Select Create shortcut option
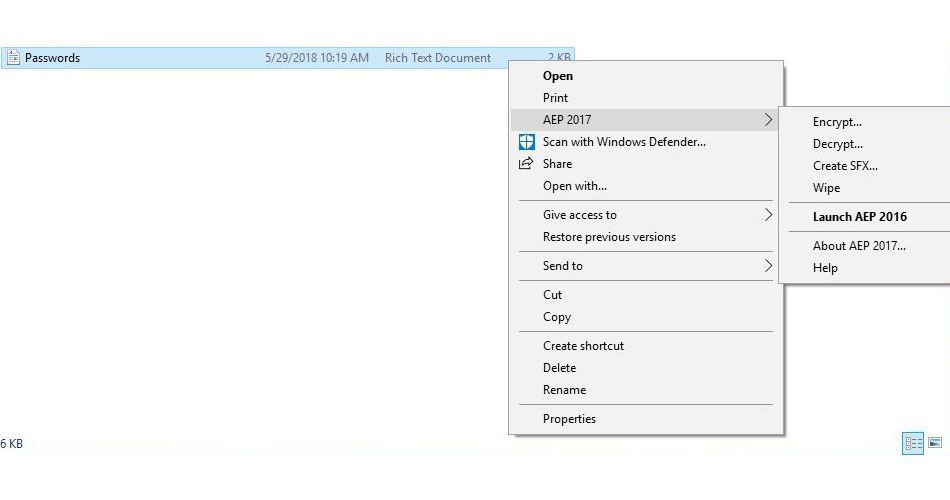This screenshot has width=950, height=500. tap(646, 345)
